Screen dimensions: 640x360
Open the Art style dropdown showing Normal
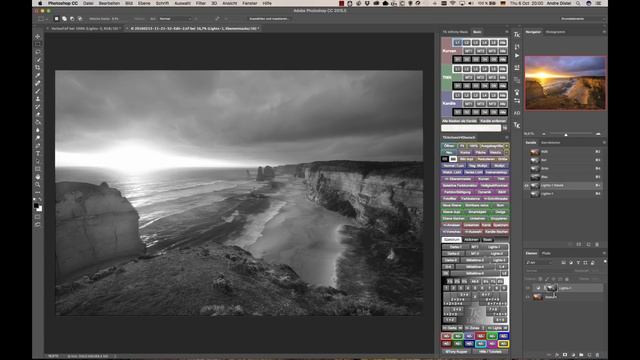[175, 19]
